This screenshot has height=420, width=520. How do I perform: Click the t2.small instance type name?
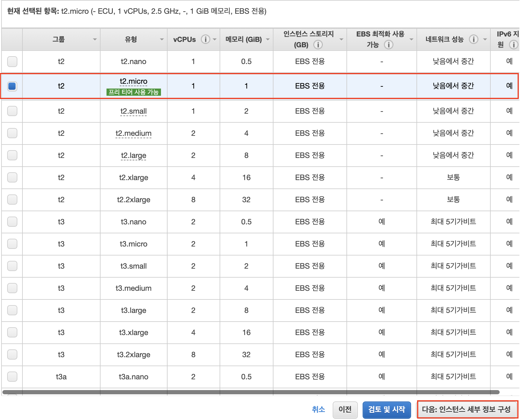click(133, 111)
